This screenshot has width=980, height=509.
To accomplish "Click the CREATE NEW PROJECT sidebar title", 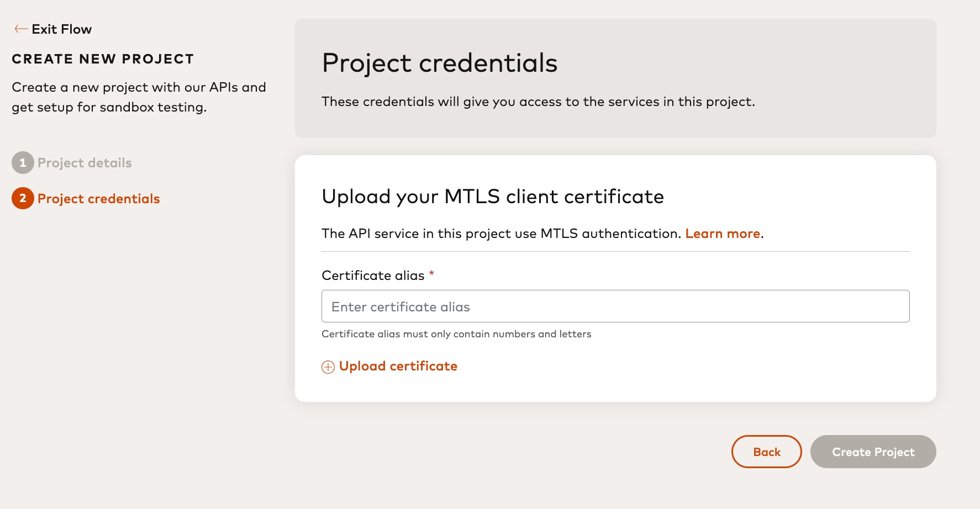I will [103, 59].
